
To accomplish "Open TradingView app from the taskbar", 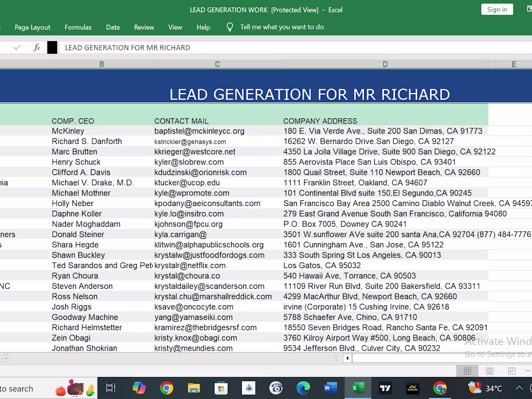I will (x=385, y=388).
